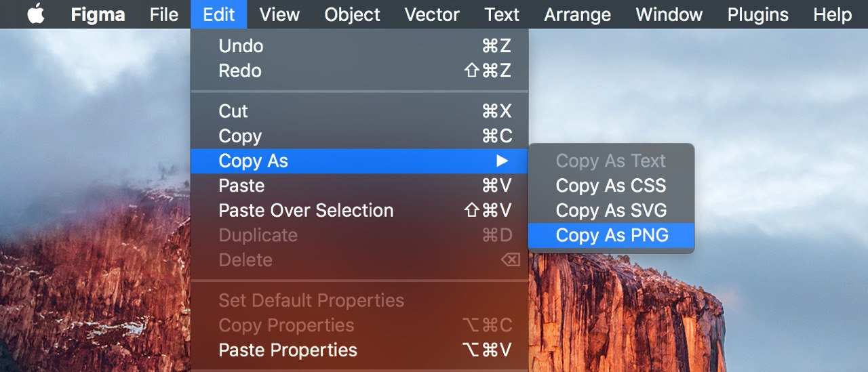
Task: Choose Redo from the Edit menu
Action: 359,70
